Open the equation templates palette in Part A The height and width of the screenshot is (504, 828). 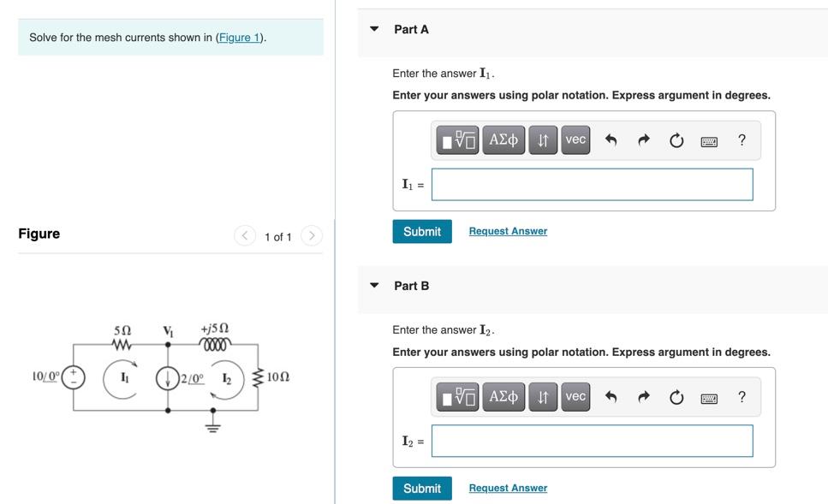pyautogui.click(x=457, y=139)
